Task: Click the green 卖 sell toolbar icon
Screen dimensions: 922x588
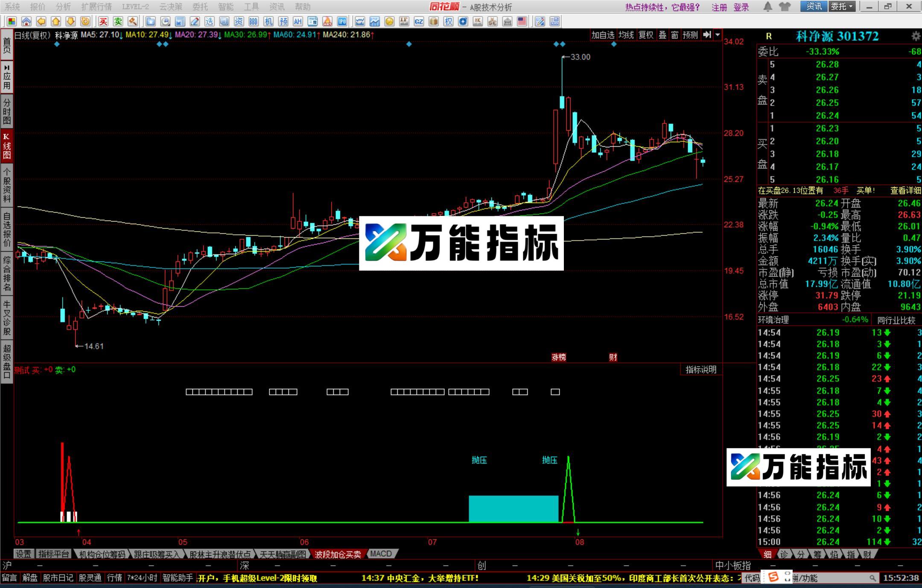Action: click(x=118, y=21)
